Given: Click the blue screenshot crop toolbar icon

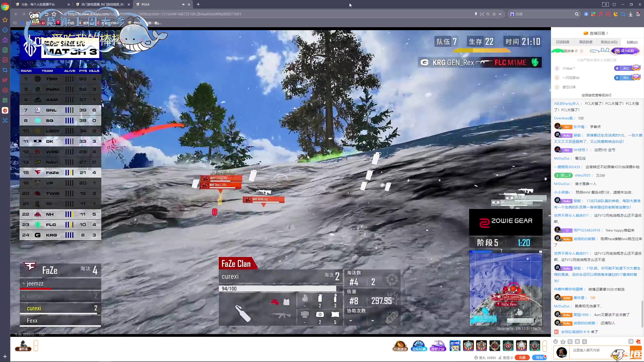Looking at the screenshot, I should [623, 14].
